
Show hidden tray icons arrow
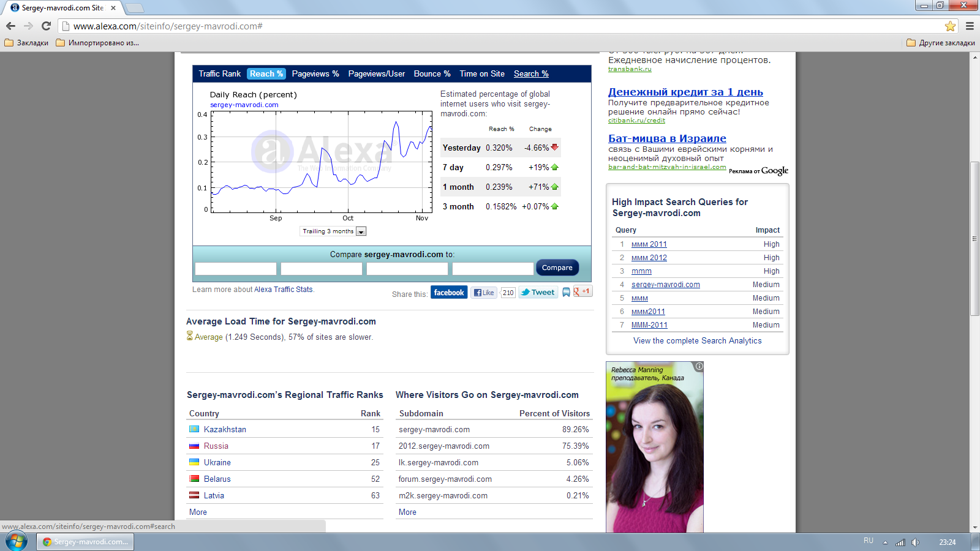[x=885, y=542]
